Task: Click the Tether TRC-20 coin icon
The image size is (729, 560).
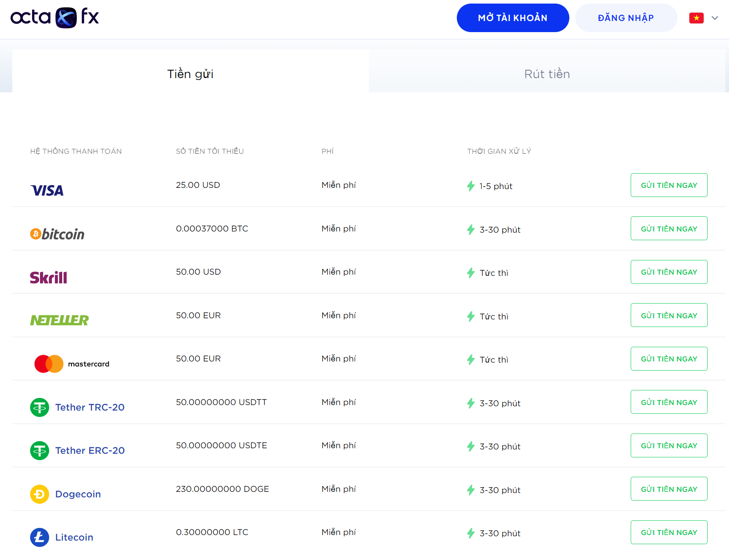Action: tap(40, 407)
